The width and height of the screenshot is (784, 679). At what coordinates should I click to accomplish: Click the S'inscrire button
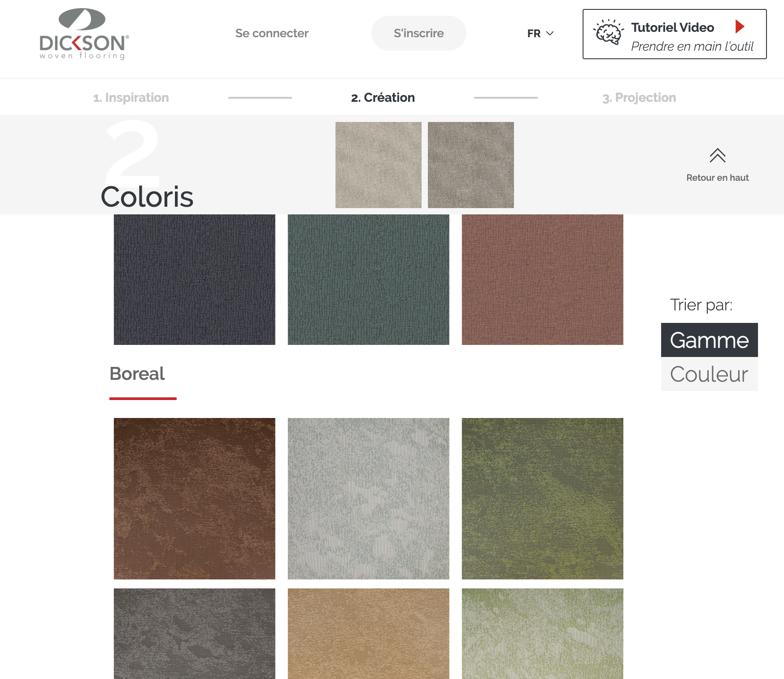pos(418,33)
